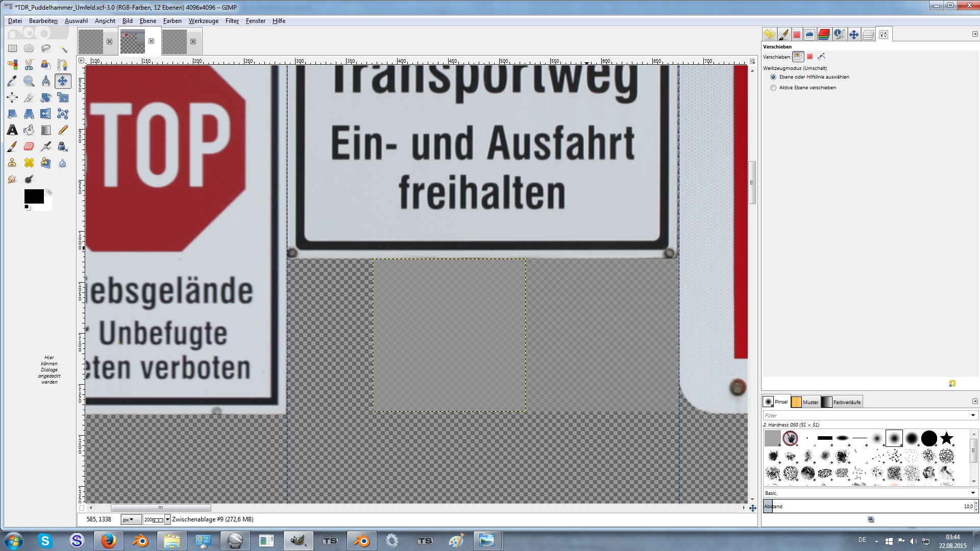
Task: Switch to the Muster tab
Action: pyautogui.click(x=805, y=402)
